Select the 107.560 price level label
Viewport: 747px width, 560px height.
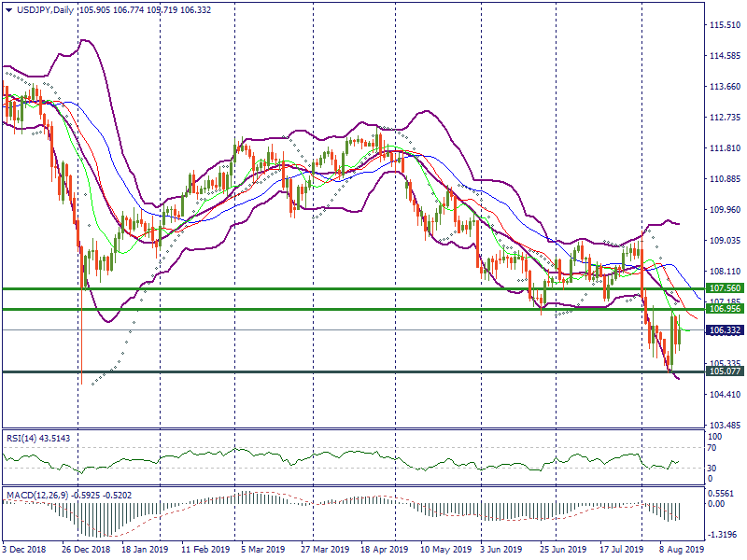pos(725,289)
